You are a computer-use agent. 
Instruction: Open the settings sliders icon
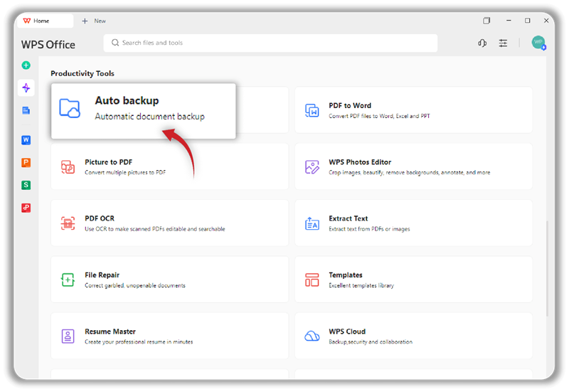coord(503,43)
